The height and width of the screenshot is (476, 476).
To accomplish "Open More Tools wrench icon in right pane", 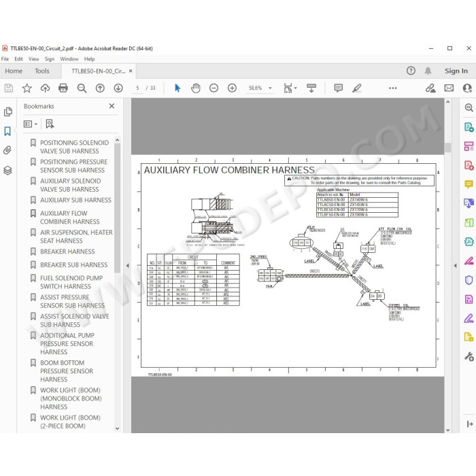I will click(469, 356).
